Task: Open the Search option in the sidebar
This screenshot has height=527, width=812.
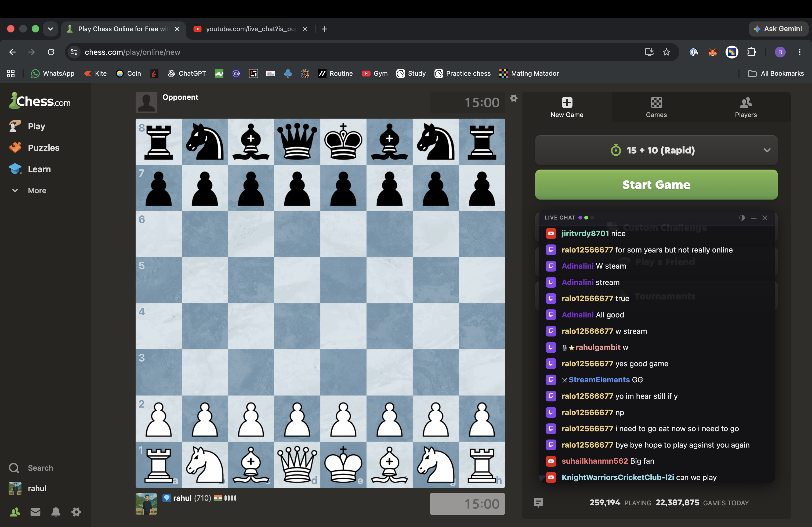Action: tap(31, 468)
